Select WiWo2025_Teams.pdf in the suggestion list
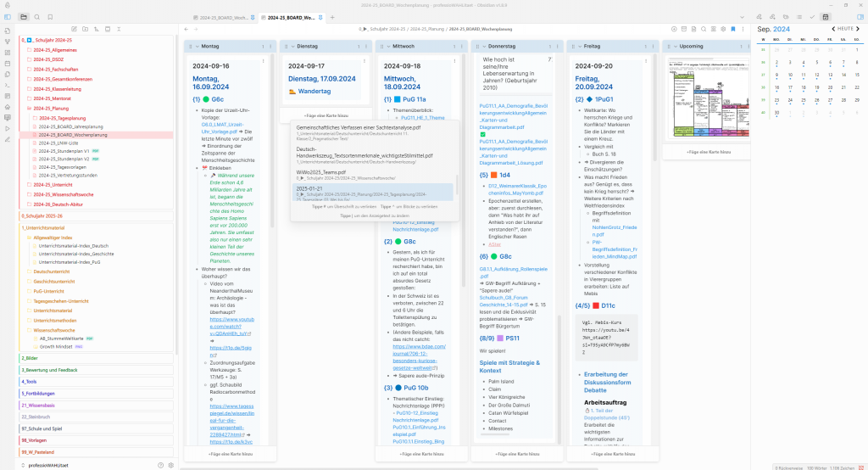 point(321,171)
